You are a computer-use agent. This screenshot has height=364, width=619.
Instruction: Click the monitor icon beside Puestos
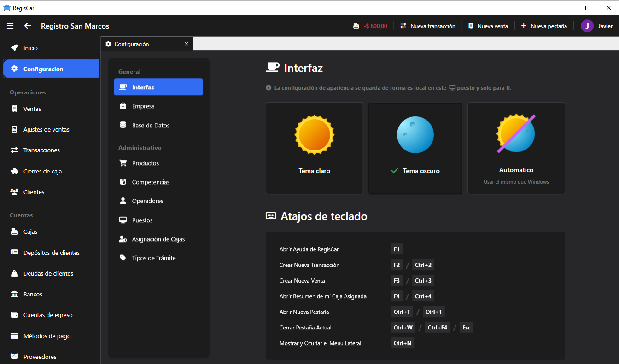pos(123,220)
